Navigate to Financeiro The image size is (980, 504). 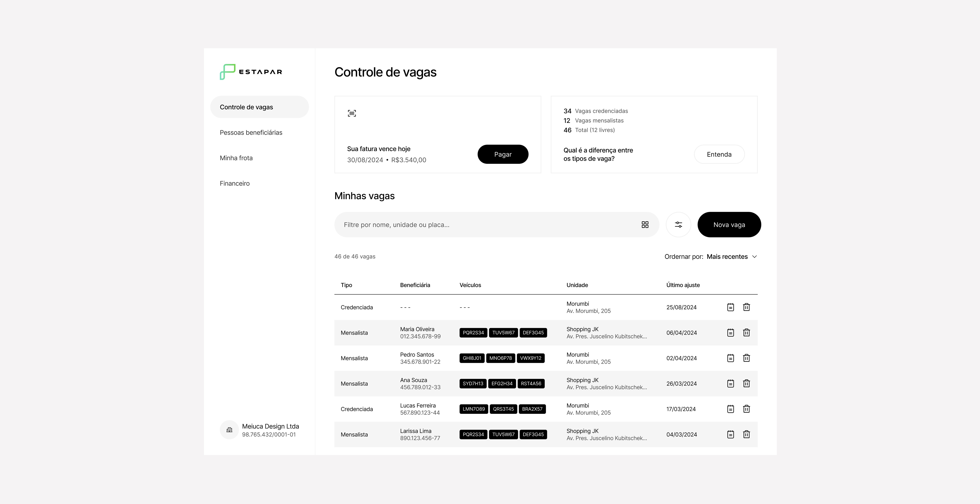point(235,184)
